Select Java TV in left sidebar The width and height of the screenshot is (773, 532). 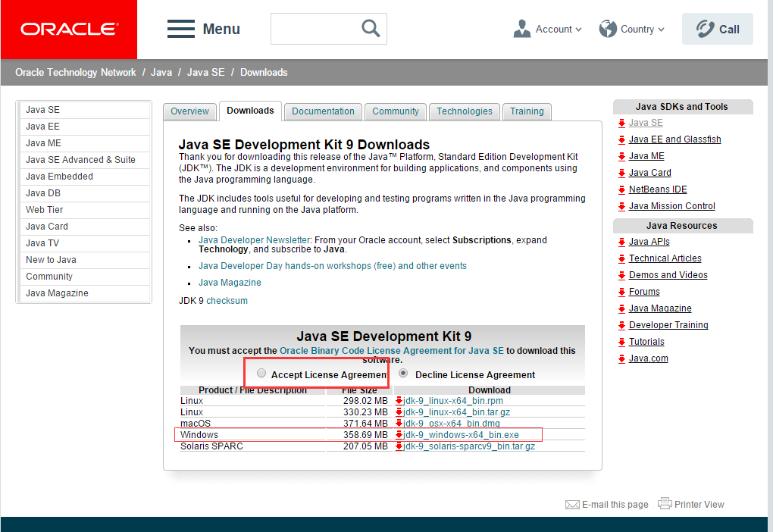[x=84, y=243]
